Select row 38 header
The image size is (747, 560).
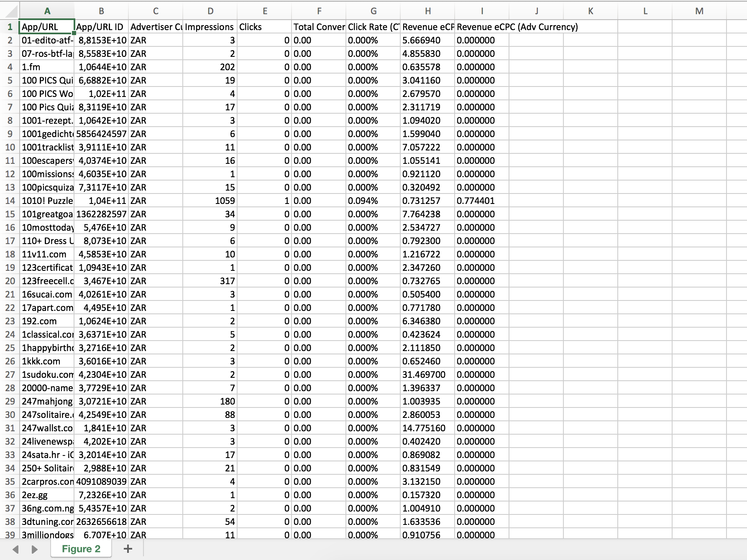click(x=10, y=522)
